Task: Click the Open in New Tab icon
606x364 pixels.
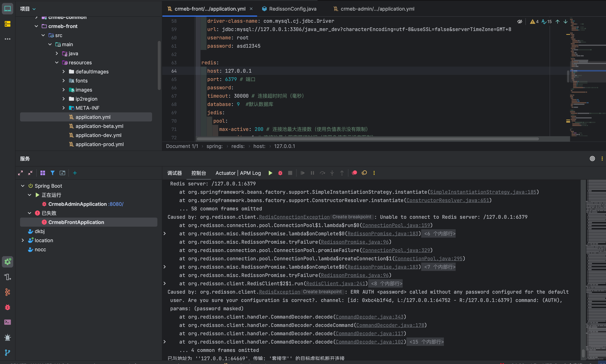Action: tap(63, 173)
